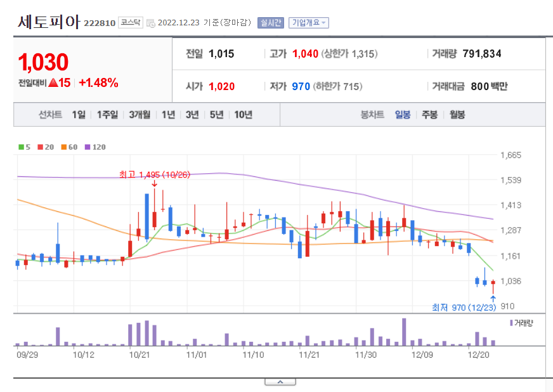The image size is (553, 392).
Task: Select the 10년 line chart tab
Action: tap(244, 115)
